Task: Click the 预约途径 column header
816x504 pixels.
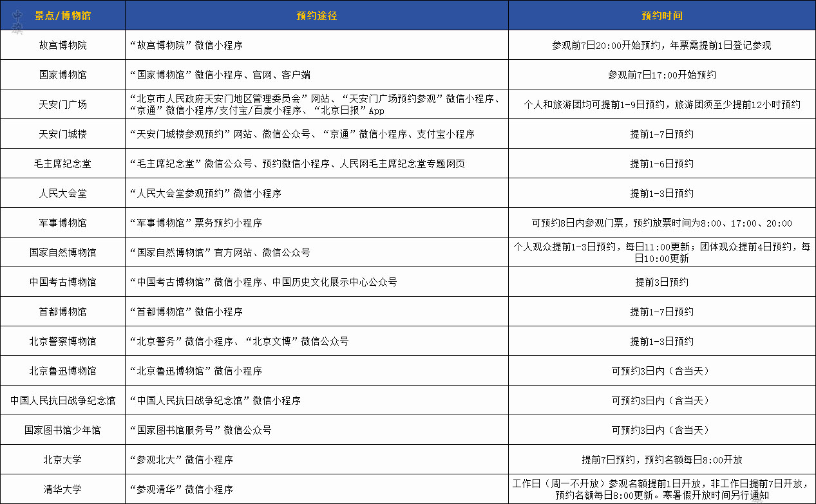Action: (316, 15)
